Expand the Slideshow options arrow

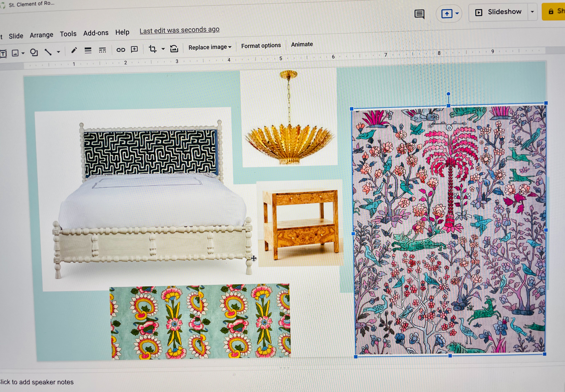pyautogui.click(x=532, y=12)
